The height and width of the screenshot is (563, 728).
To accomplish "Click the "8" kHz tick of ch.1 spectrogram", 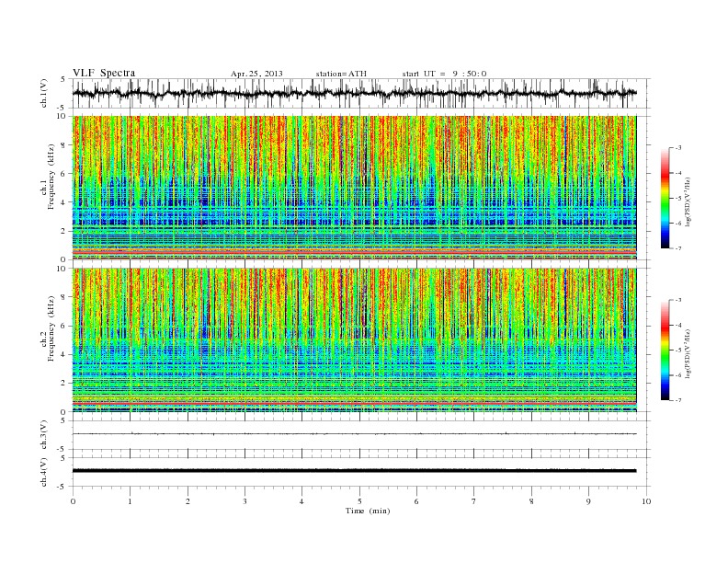I will coord(64,145).
